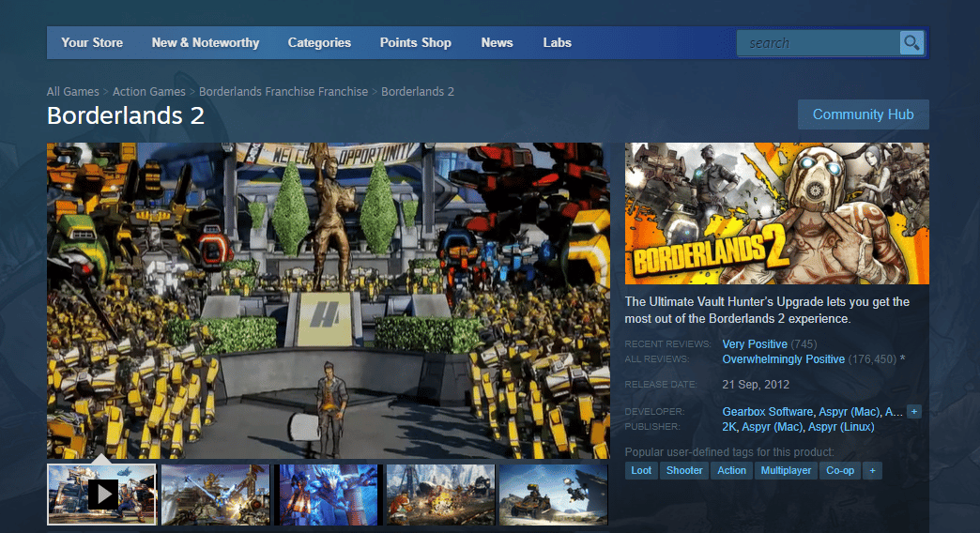The image size is (980, 533).
Task: Open New & Noteworthy menu
Action: click(x=205, y=42)
